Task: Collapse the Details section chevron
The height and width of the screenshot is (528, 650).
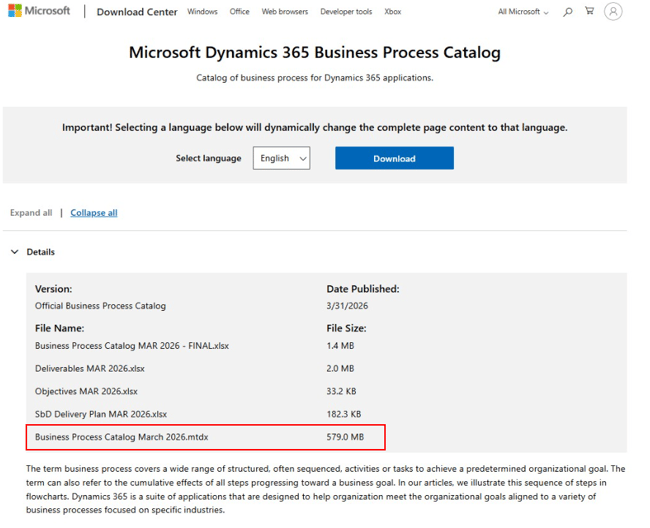Action: (x=15, y=252)
